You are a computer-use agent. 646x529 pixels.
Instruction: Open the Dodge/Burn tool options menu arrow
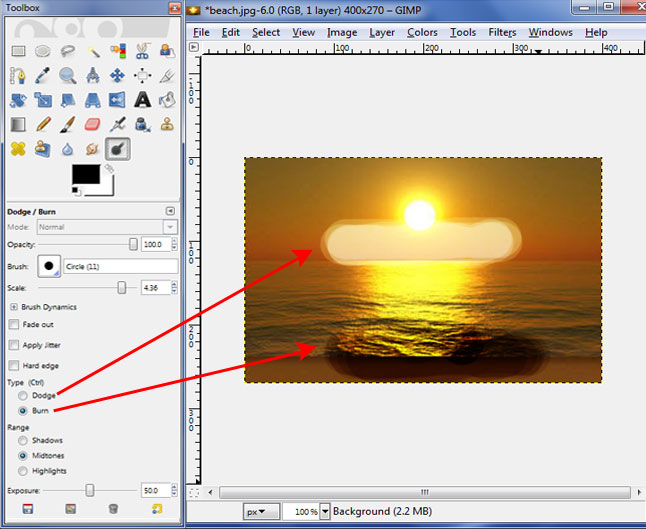(170, 211)
